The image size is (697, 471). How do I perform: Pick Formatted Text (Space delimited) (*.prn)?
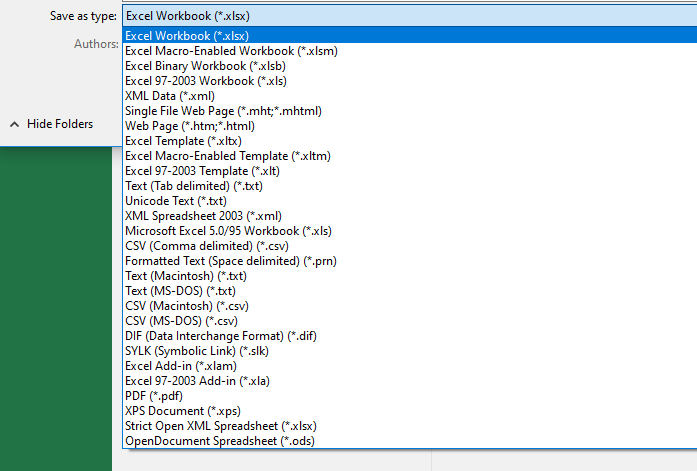click(409, 261)
